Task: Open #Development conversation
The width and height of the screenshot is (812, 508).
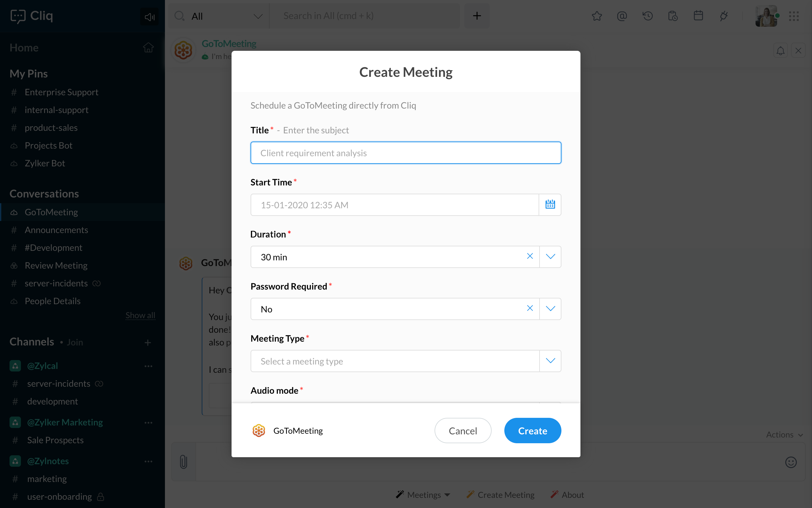Action: point(53,248)
